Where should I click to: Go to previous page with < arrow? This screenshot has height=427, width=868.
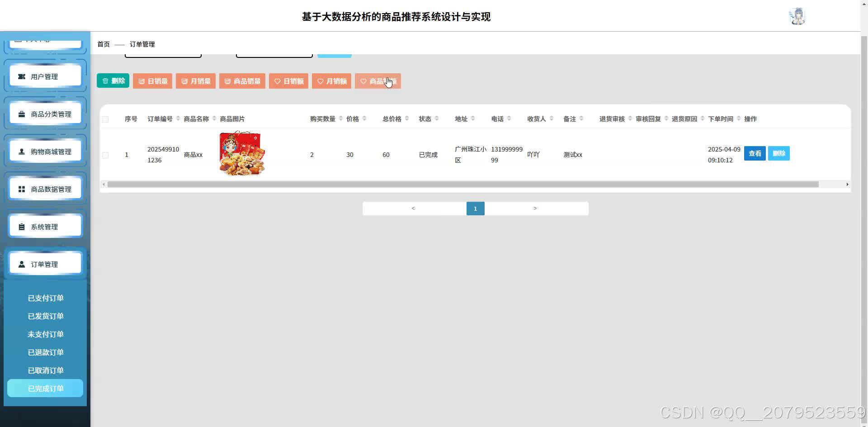coord(413,209)
